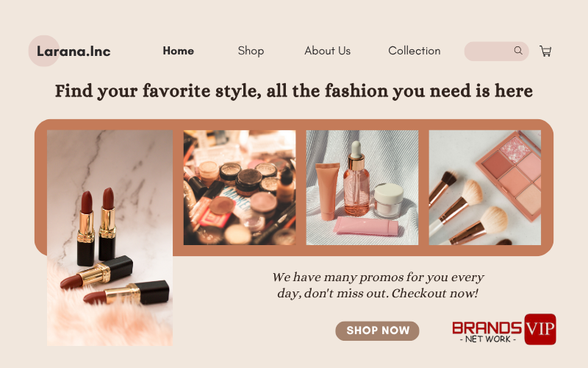The height and width of the screenshot is (368, 588).
Task: Click the red VIP badge
Action: 540,329
